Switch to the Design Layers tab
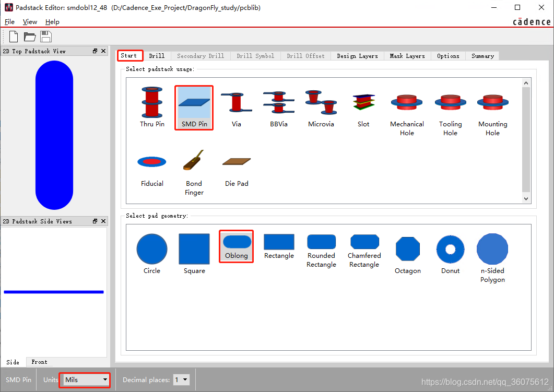The width and height of the screenshot is (554, 392). point(357,56)
